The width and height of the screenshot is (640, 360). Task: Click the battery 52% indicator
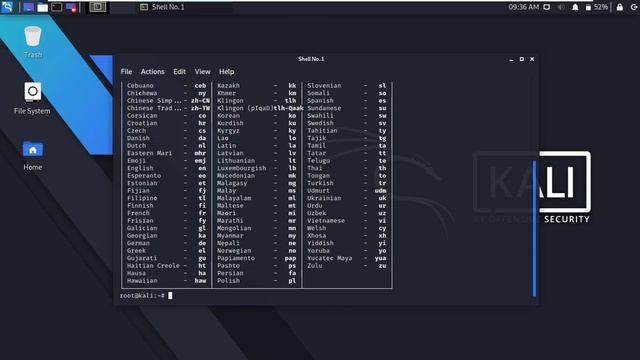(597, 7)
